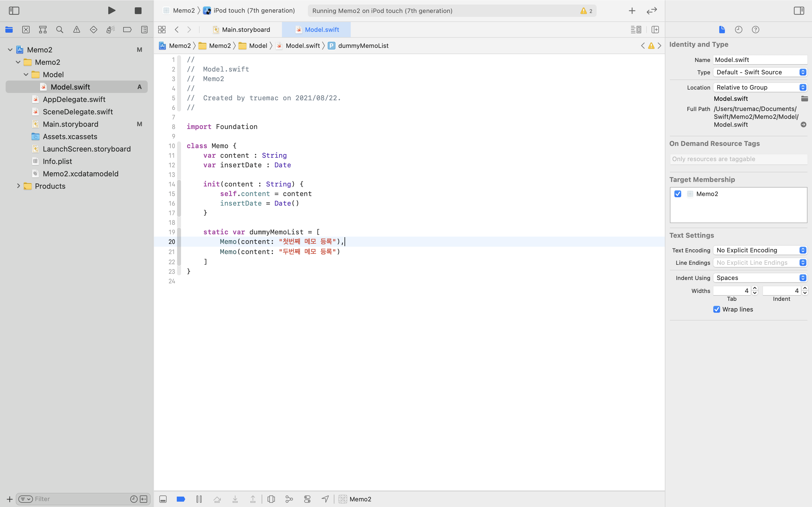Expand the Products folder
The height and width of the screenshot is (507, 812).
(x=18, y=186)
